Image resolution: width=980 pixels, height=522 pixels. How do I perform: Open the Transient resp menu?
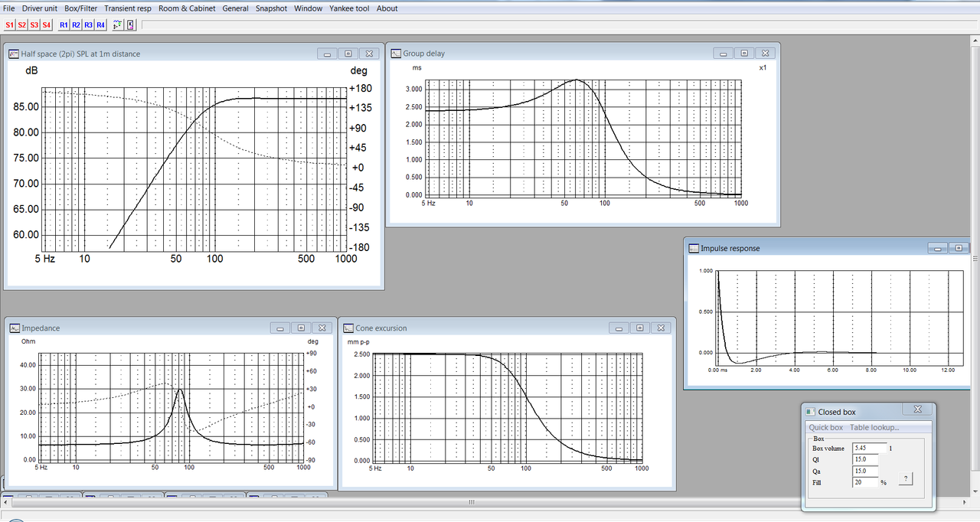[129, 8]
